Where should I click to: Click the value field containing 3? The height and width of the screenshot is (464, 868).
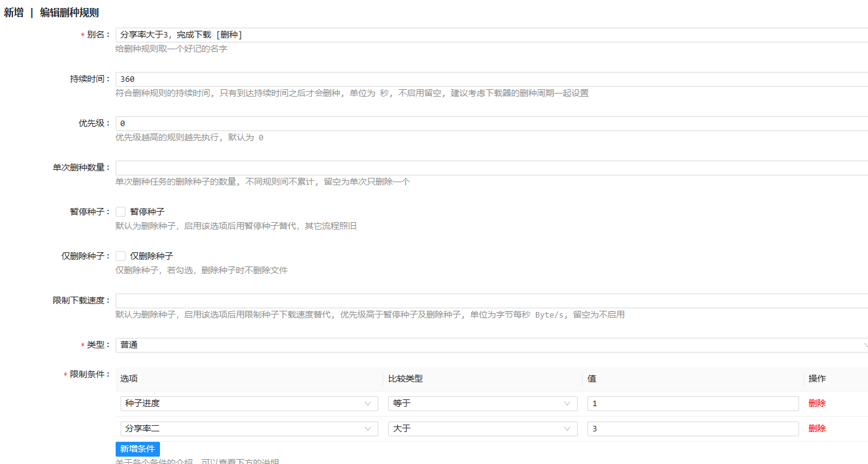click(693, 429)
